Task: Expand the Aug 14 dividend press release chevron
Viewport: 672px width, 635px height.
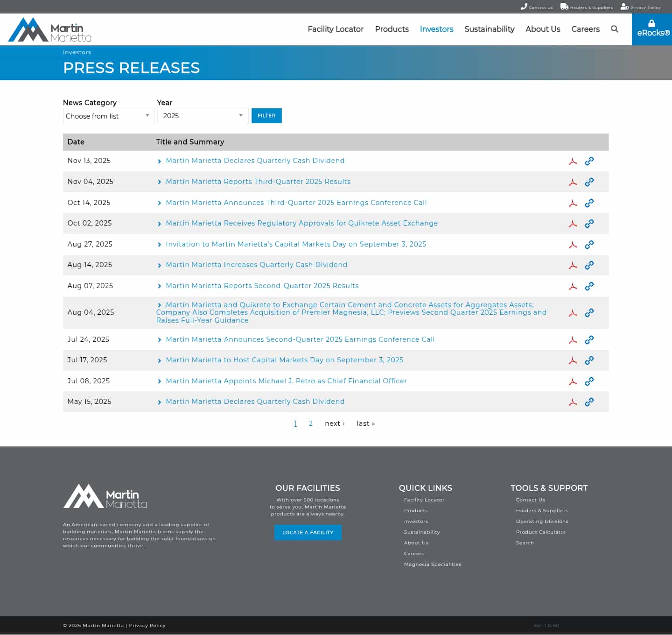Action: (160, 265)
